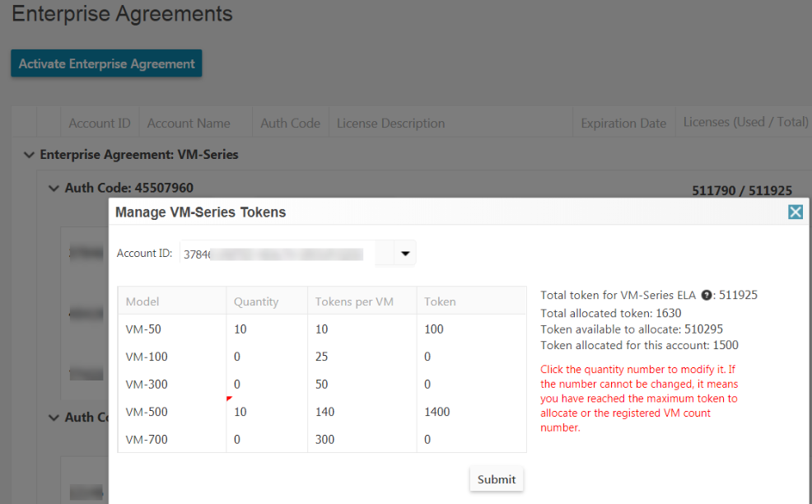Click Activate Enterprise Agreement button
This screenshot has width=812, height=504.
(107, 63)
